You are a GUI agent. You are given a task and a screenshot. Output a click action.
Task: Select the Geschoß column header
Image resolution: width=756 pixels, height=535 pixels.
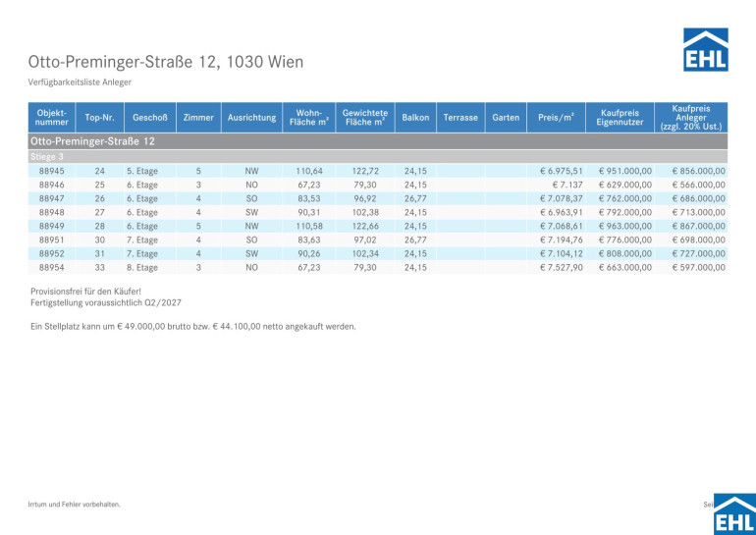point(150,117)
